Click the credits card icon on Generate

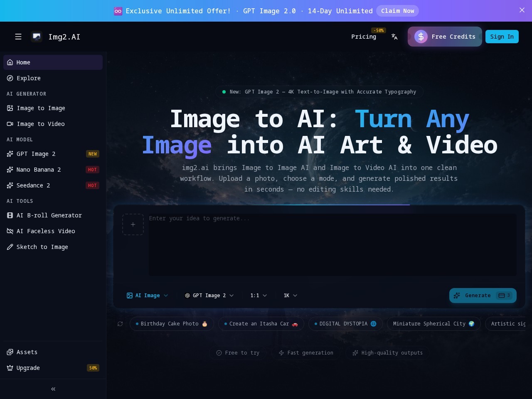click(502, 296)
